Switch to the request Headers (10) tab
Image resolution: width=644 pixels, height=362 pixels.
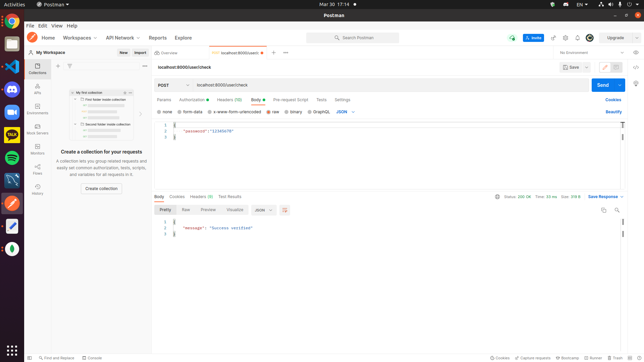pos(229,100)
